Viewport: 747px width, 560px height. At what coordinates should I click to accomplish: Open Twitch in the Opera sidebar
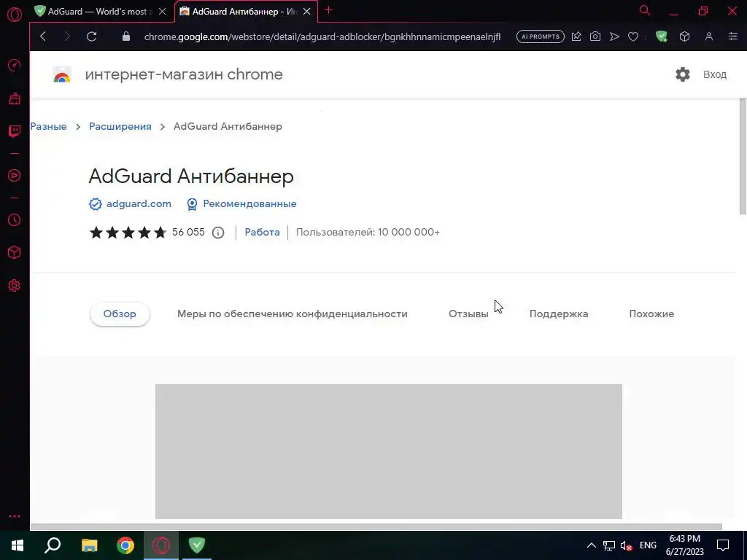point(15,131)
